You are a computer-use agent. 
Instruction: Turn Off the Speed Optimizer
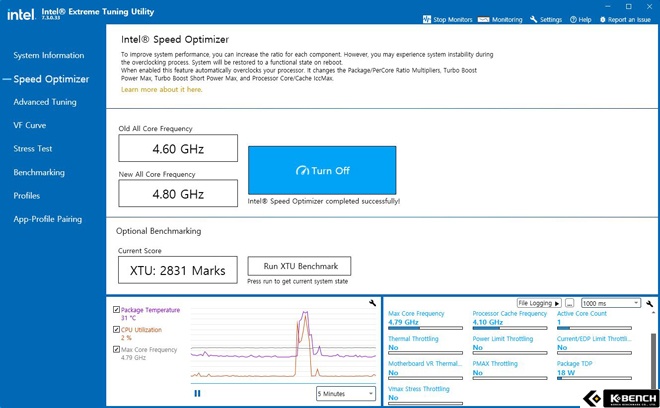(x=322, y=170)
